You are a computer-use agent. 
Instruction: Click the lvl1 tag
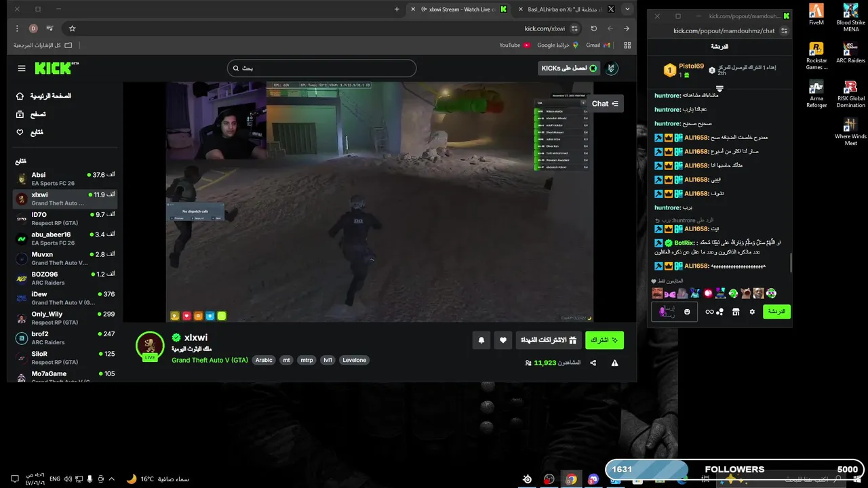pyautogui.click(x=328, y=360)
